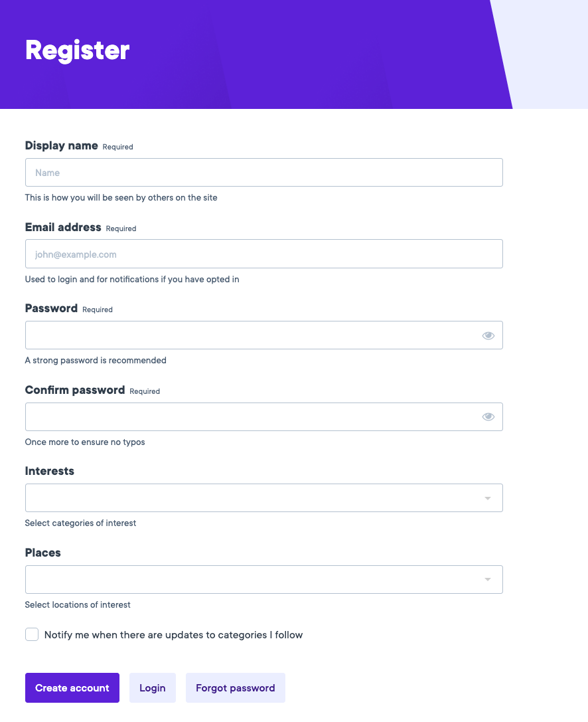Viewport: 588px width, 722px height.
Task: Select the Confirm password field
Action: (x=252, y=416)
